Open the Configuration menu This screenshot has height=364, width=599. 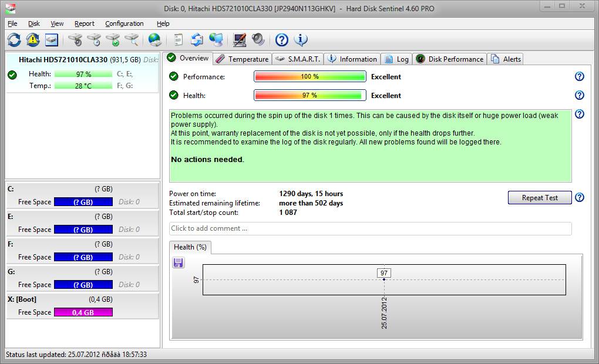[x=124, y=23]
